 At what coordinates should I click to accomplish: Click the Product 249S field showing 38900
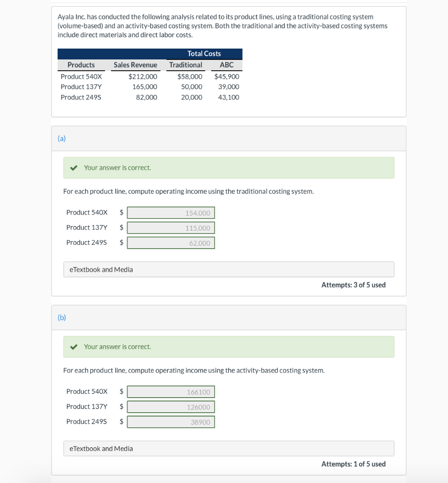click(171, 422)
